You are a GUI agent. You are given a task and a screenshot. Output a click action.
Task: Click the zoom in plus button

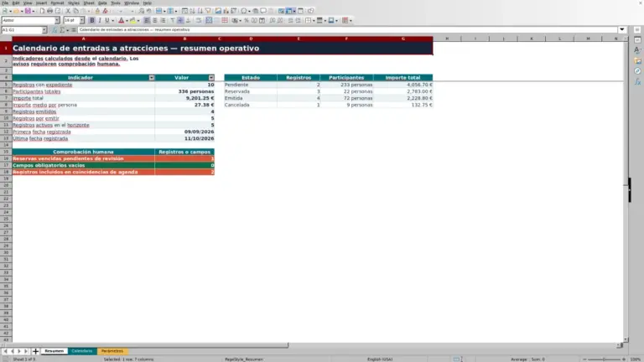(624, 359)
